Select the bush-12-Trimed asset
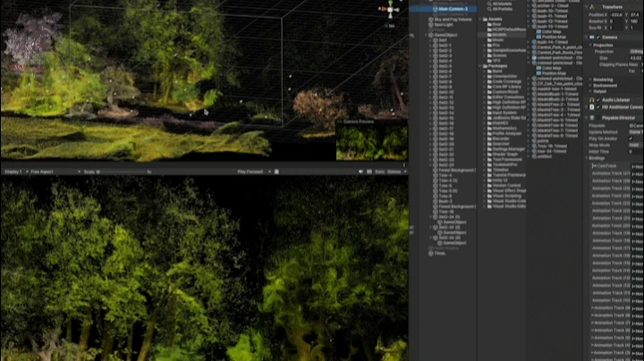The width and height of the screenshot is (644, 361). pos(552,21)
